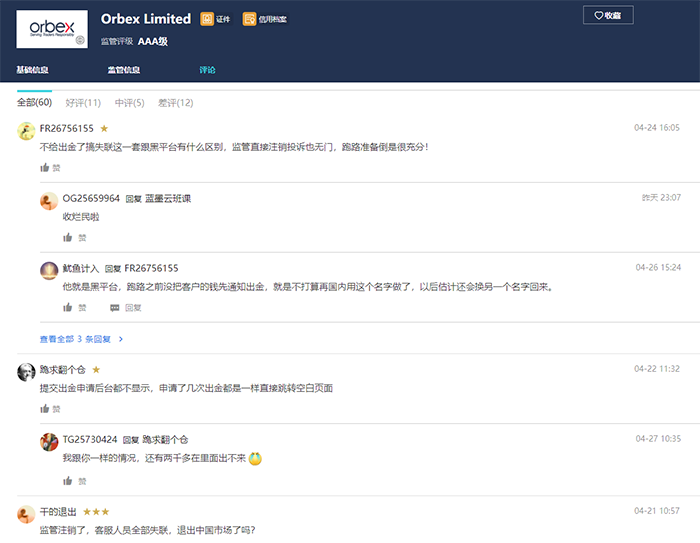Switch to the 监管信息 tab
This screenshot has height=543, width=700.
124,70
